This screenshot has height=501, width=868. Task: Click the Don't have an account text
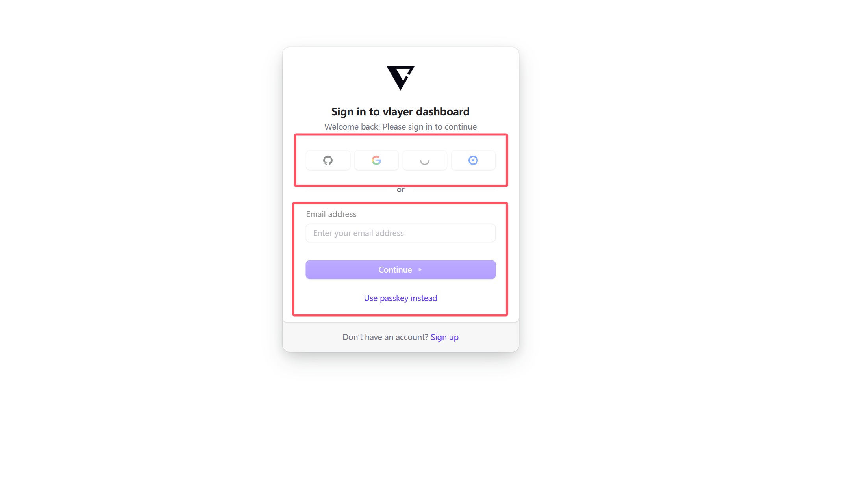pyautogui.click(x=385, y=337)
